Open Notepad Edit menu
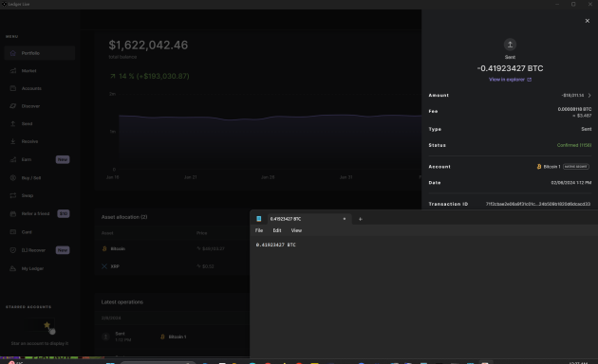The image size is (598, 364). pyautogui.click(x=277, y=230)
